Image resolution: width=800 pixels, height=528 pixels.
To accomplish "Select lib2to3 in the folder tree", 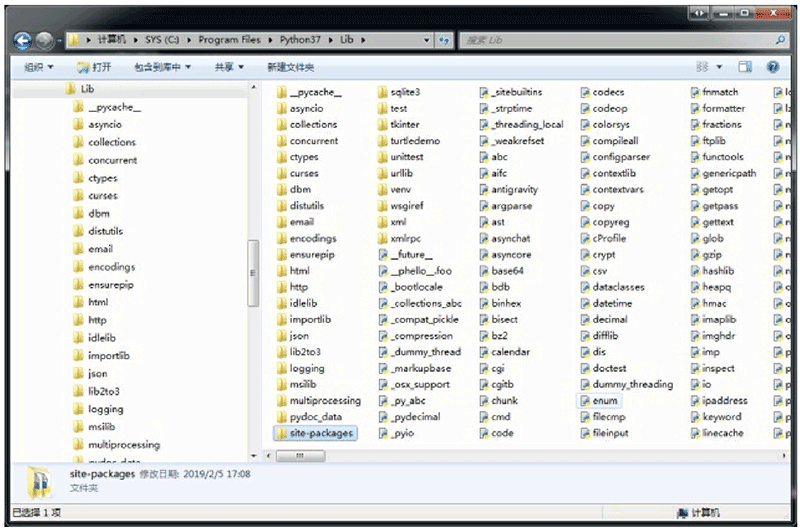I will pos(104,391).
